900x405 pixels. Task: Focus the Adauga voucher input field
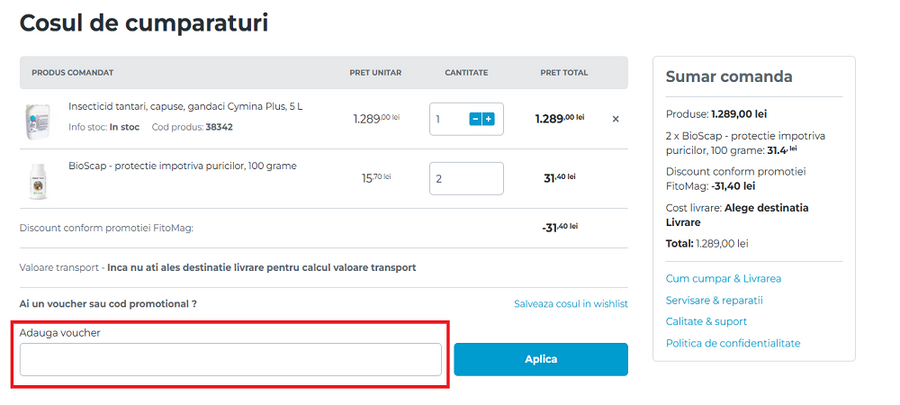(x=230, y=360)
